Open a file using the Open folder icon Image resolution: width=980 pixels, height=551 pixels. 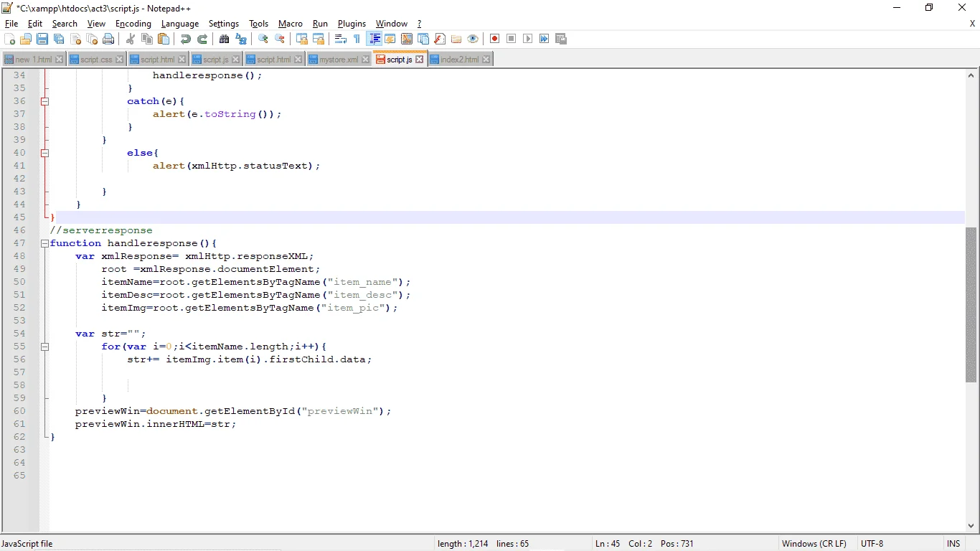[x=26, y=39]
